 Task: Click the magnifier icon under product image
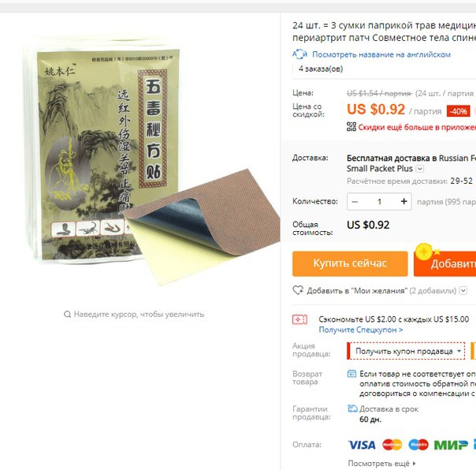pyautogui.click(x=68, y=314)
